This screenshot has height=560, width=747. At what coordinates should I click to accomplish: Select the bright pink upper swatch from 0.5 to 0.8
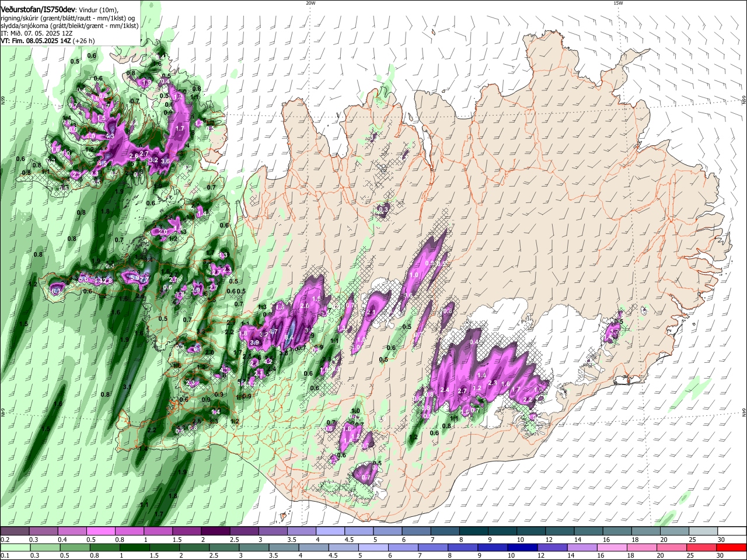coord(101,531)
